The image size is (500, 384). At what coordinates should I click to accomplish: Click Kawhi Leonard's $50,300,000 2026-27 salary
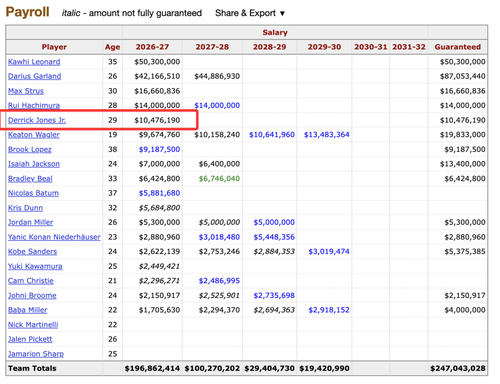[157, 62]
